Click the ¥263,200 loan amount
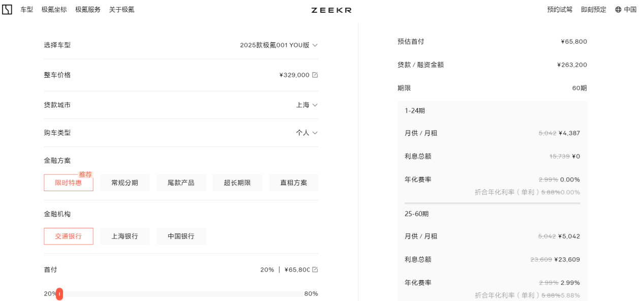The width and height of the screenshot is (644, 301). tap(572, 65)
